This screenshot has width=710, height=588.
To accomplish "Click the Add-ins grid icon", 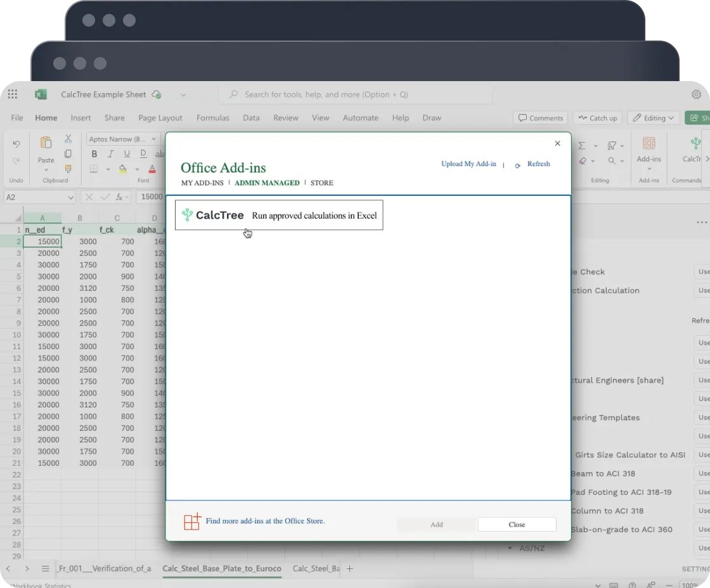I will click(x=649, y=143).
